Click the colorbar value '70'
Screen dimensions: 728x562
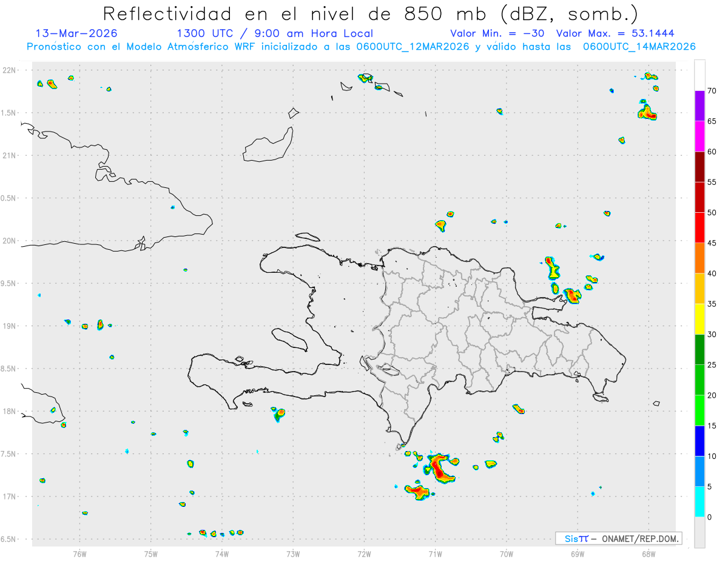click(x=712, y=91)
